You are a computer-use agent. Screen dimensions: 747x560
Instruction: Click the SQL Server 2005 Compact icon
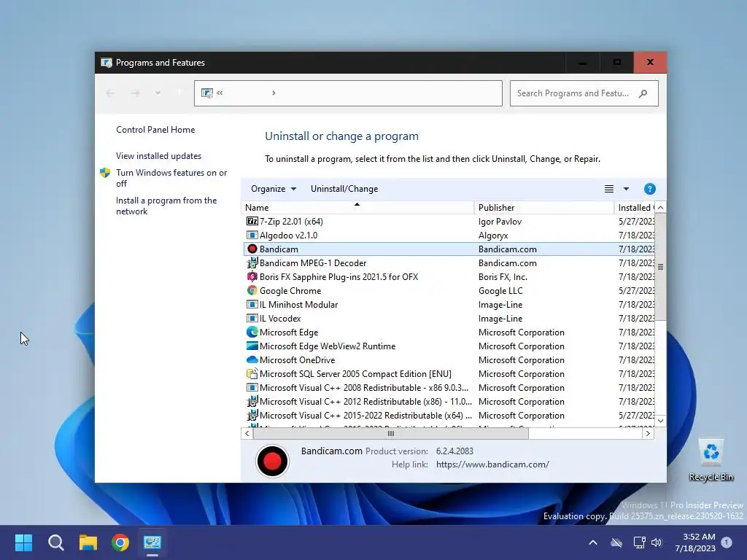pyautogui.click(x=252, y=374)
